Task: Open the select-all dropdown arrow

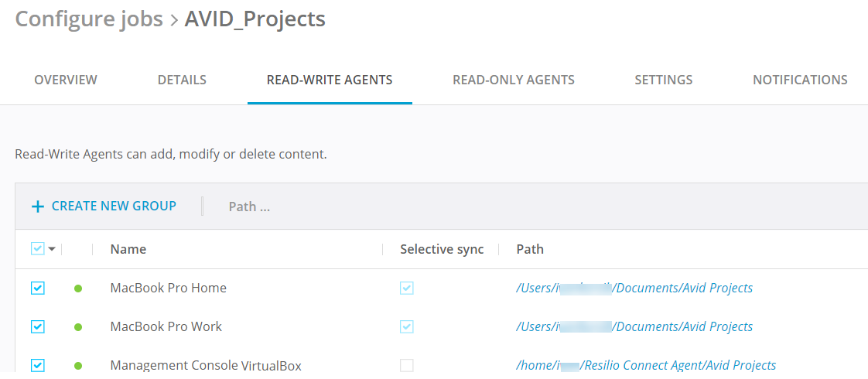Action: pos(53,249)
